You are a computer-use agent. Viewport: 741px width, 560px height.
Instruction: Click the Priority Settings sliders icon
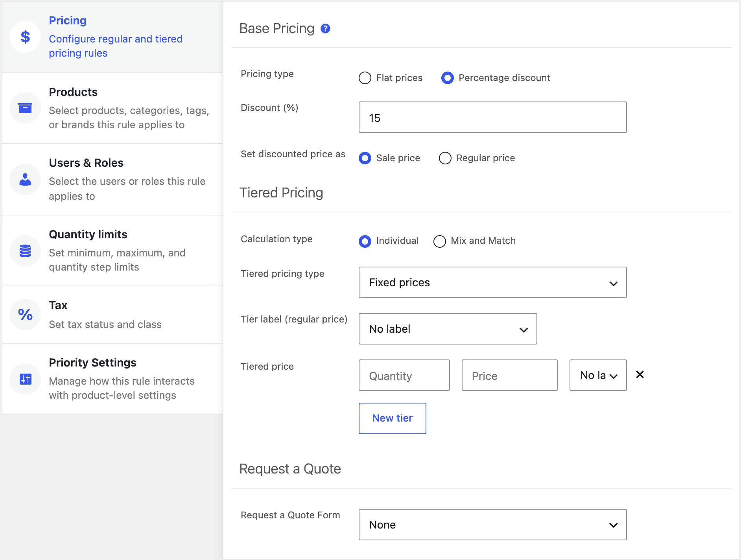click(25, 379)
